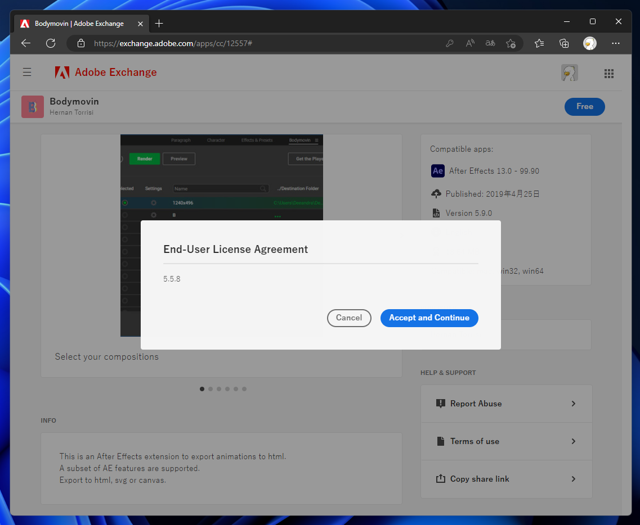Close the Bodymovin browser tab
The width and height of the screenshot is (640, 525).
click(140, 24)
